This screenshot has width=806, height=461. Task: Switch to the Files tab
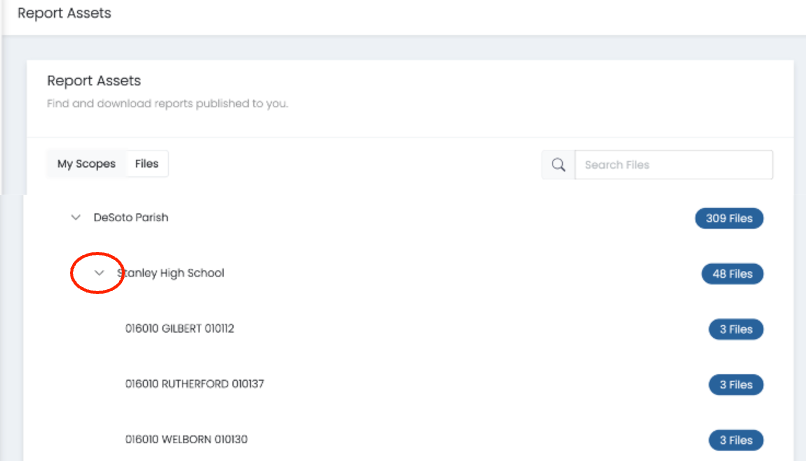147,164
